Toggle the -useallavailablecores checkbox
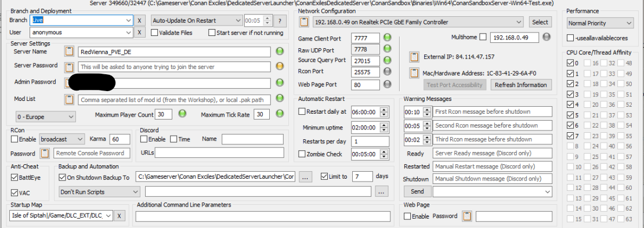This screenshot has height=228, width=644. [x=570, y=38]
